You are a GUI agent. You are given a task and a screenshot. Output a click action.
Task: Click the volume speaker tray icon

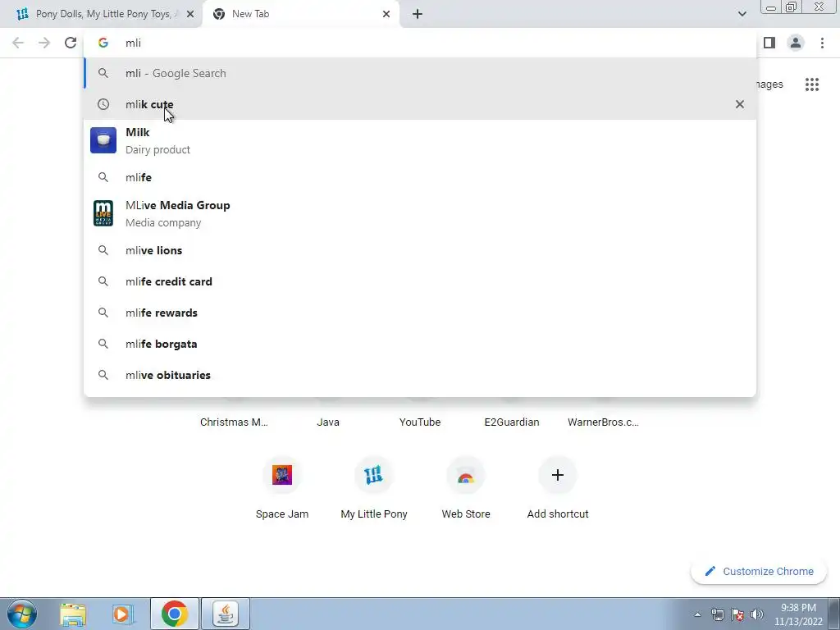757,614
